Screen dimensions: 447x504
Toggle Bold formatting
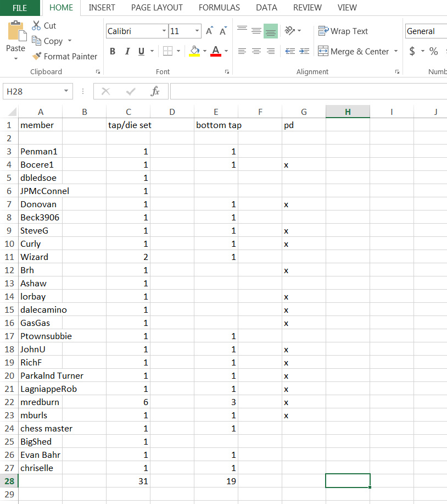(x=113, y=51)
